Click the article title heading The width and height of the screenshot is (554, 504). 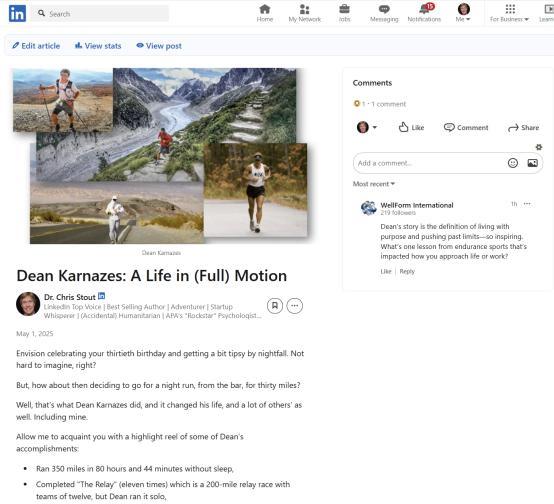click(x=152, y=275)
